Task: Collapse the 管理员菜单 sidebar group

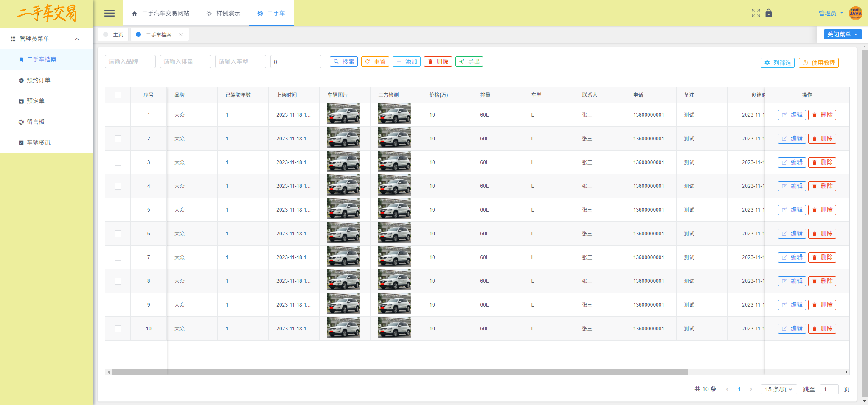Action: (x=77, y=39)
